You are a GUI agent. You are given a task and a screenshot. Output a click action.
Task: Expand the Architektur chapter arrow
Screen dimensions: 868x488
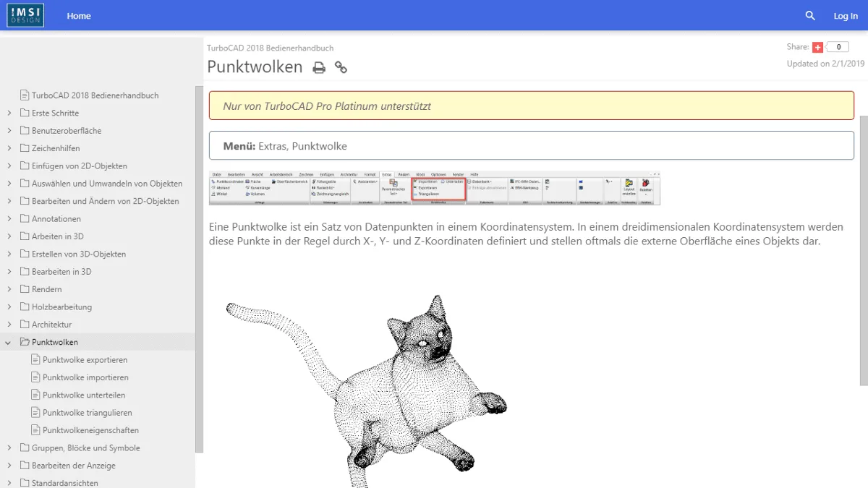pyautogui.click(x=9, y=325)
